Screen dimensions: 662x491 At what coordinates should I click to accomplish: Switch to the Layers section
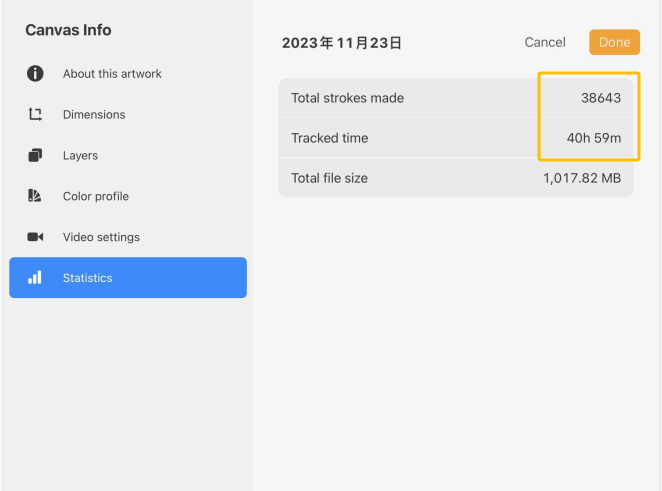(128, 155)
